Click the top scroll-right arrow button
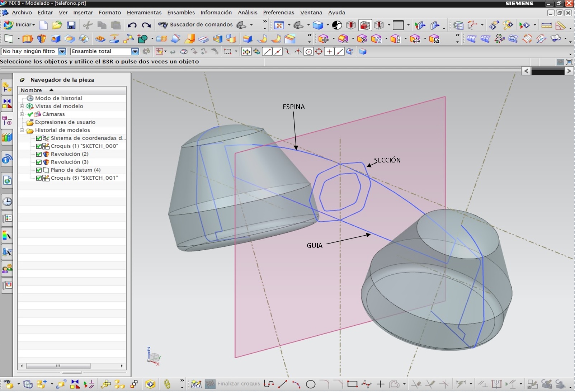 569,71
